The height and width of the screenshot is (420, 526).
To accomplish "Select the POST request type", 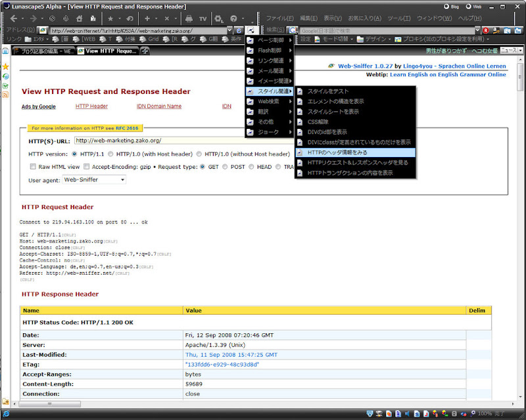I will pyautogui.click(x=225, y=167).
